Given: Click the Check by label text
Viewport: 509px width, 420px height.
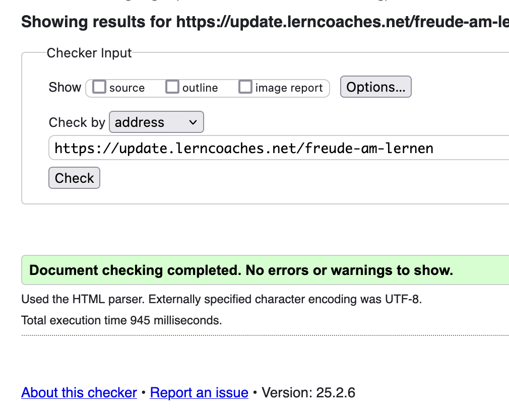Looking at the screenshot, I should (x=77, y=122).
